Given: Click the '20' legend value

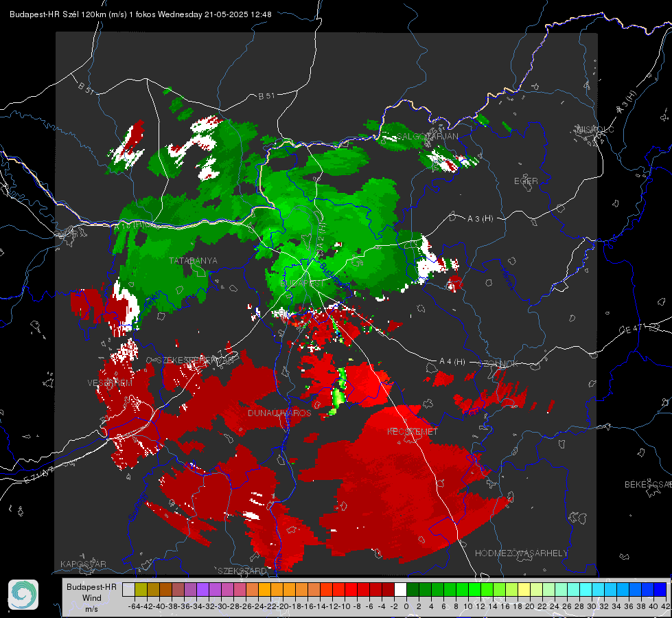Looking at the screenshot, I should point(530,606).
